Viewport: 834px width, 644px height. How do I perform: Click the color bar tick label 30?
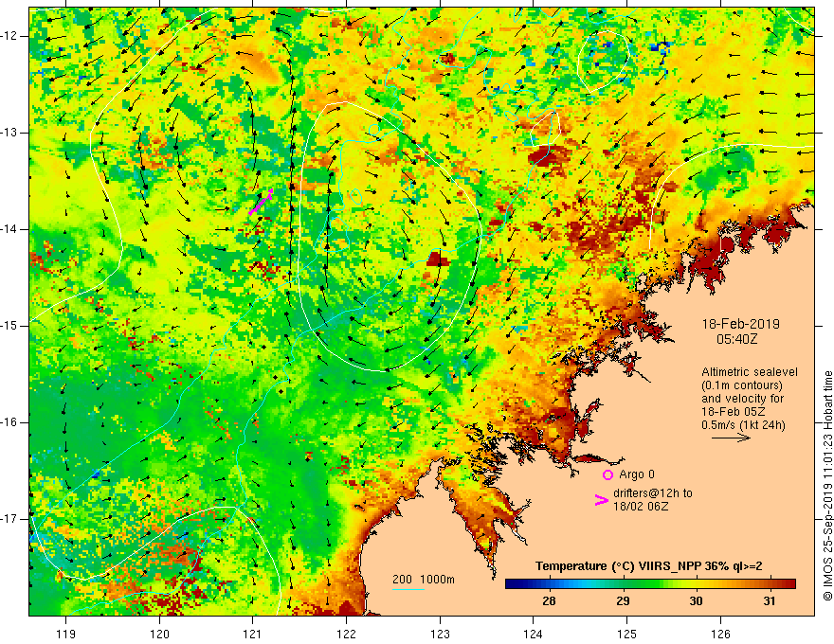click(696, 601)
